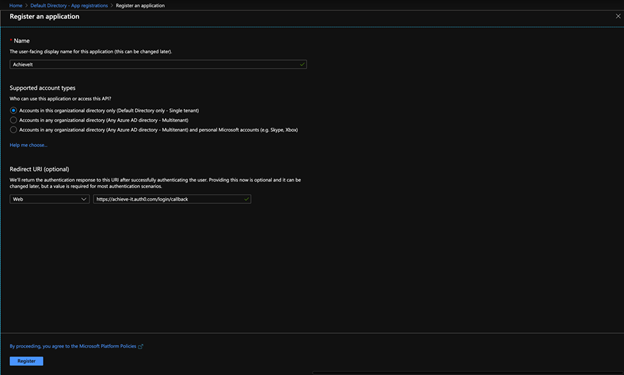Click the Redirect URI input field

[x=172, y=199]
